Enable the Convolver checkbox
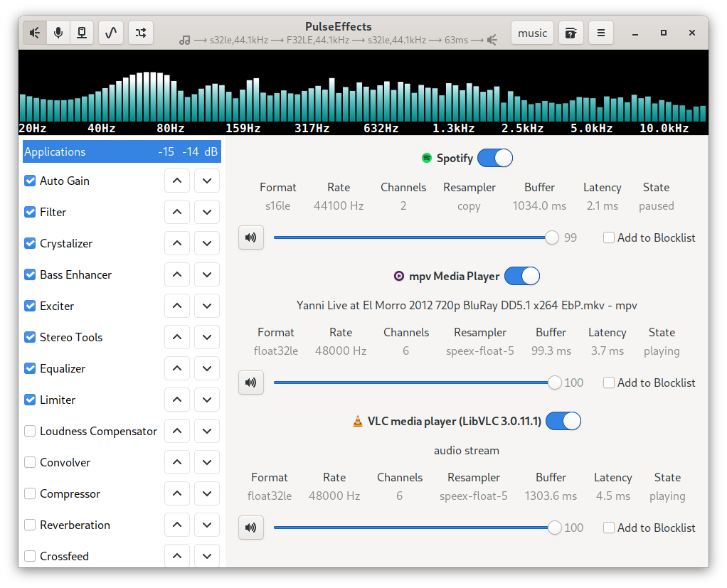The height and width of the screenshot is (588, 727). (x=30, y=462)
